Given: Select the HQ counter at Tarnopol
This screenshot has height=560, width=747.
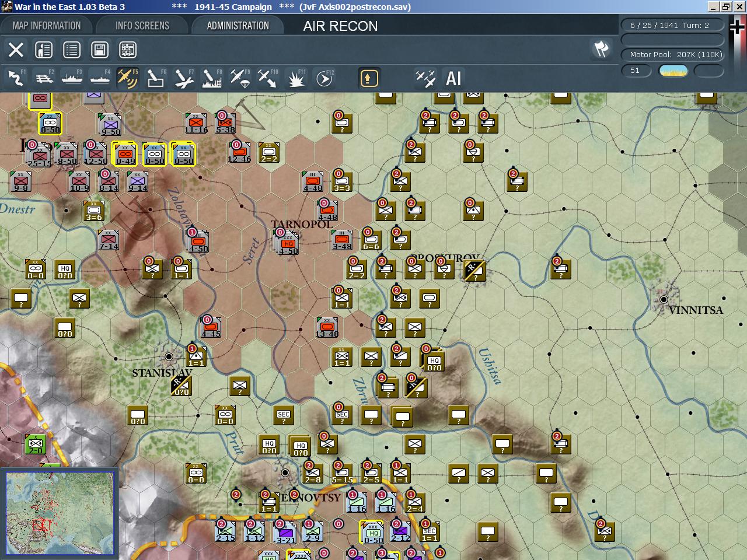Looking at the screenshot, I should point(288,242).
